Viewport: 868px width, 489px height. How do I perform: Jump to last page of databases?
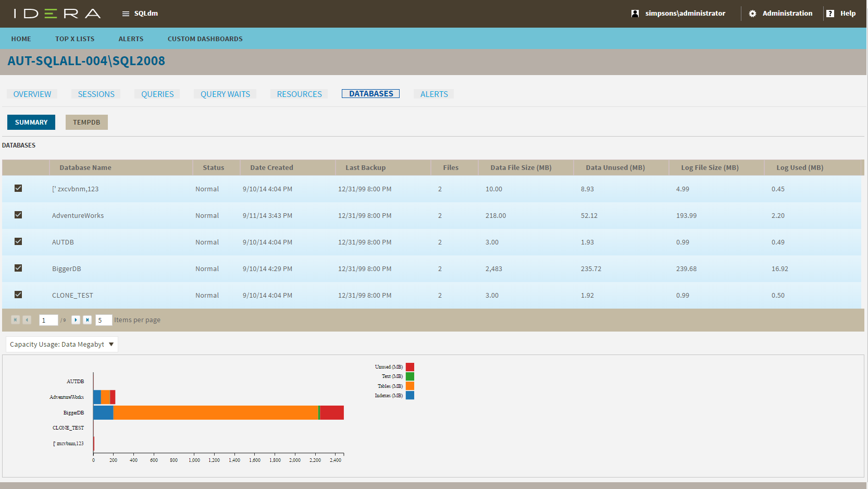(88, 320)
